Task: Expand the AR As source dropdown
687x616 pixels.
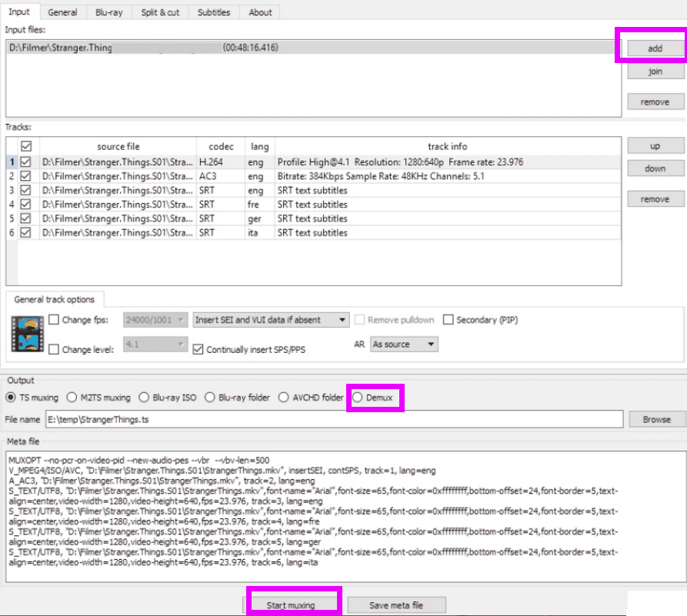Action: click(404, 345)
